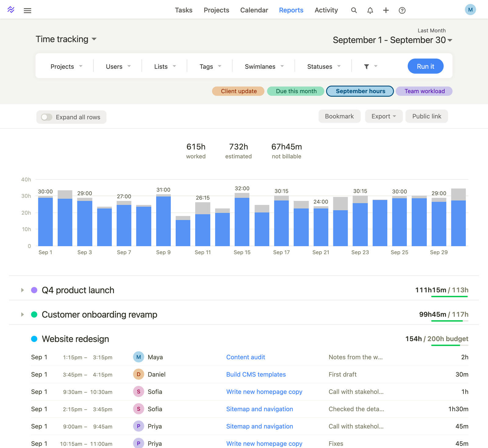Go to the Tasks tab
488x448 pixels.
(184, 10)
